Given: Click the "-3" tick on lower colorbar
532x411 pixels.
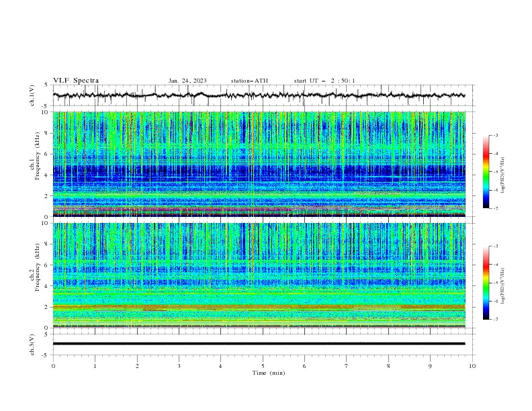Looking at the screenshot, I should [496, 246].
